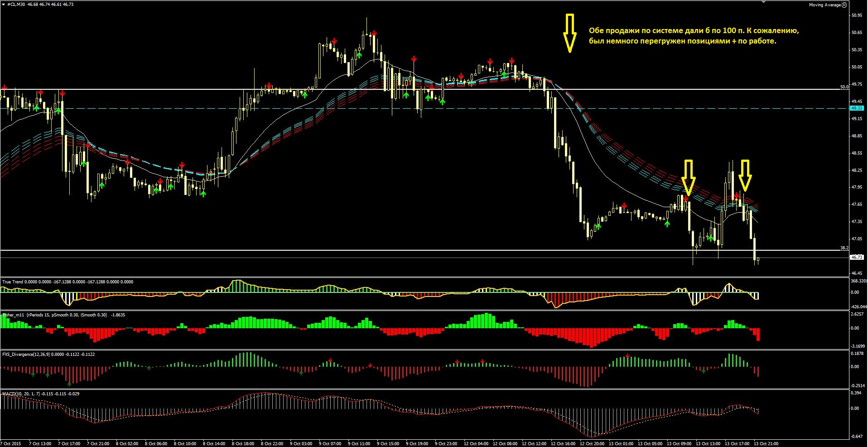Click the 12 Oct 12:00 time axis label
This screenshot has width=868, height=447.
point(534,444)
